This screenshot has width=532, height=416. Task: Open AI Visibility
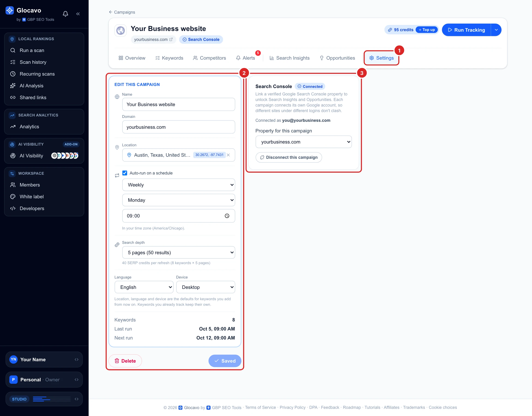pos(31,156)
